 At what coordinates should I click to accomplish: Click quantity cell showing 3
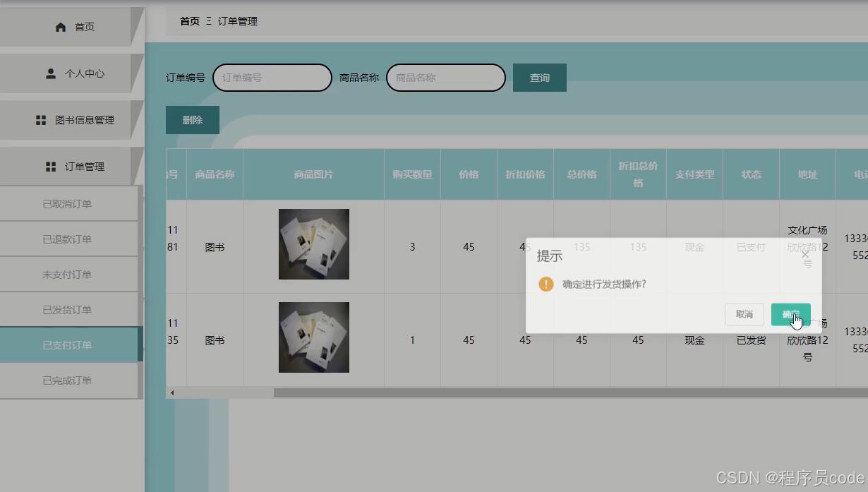coord(413,247)
